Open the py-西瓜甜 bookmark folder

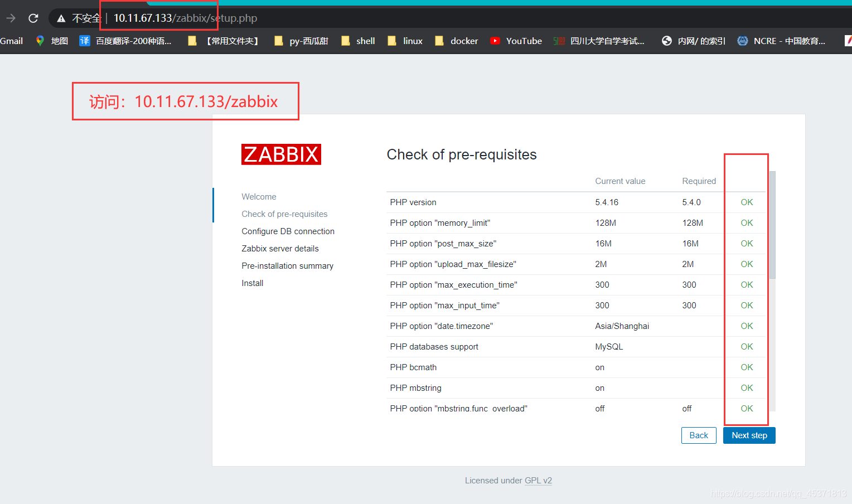coord(301,41)
